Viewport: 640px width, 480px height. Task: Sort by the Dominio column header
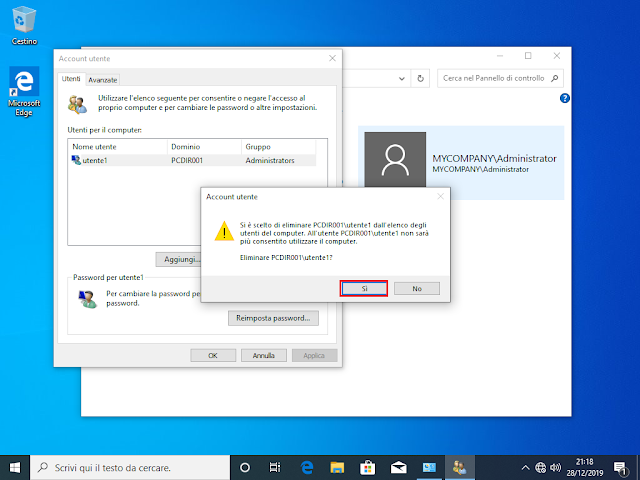point(204,147)
